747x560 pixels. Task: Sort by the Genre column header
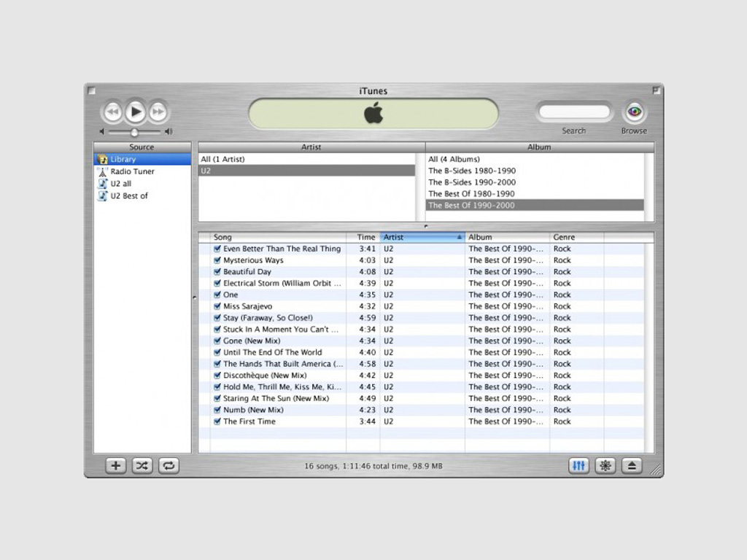[577, 237]
